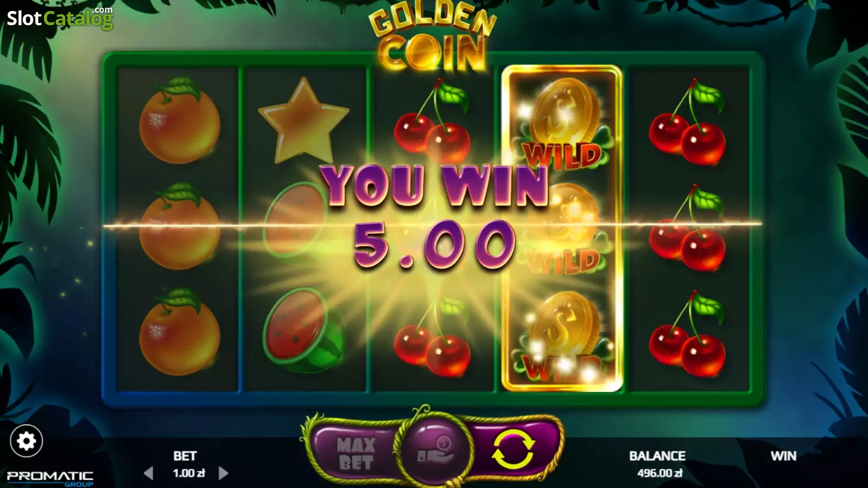This screenshot has height=488, width=868.
Task: Click the balance amount 496.00 zł
Action: click(660, 473)
